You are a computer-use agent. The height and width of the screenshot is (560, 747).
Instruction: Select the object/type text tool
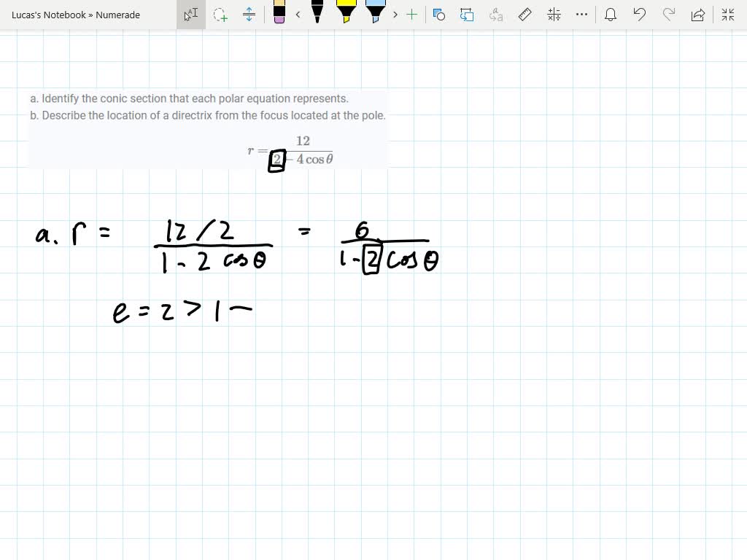click(191, 15)
